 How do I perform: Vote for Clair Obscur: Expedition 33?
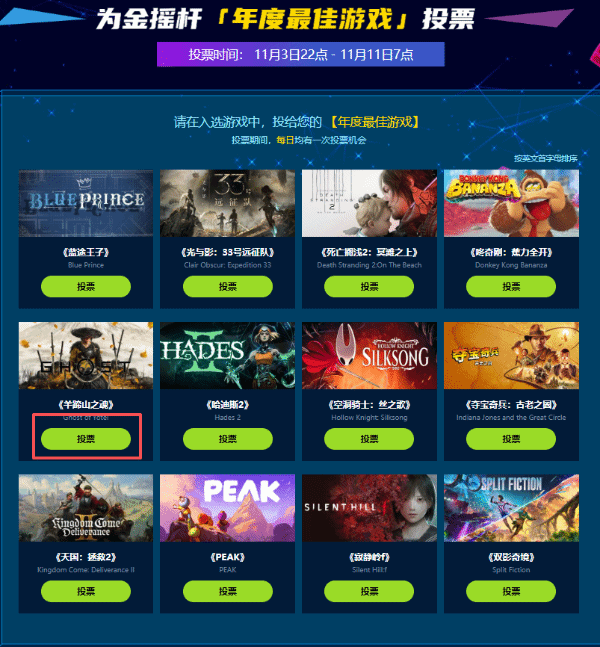coord(228,286)
